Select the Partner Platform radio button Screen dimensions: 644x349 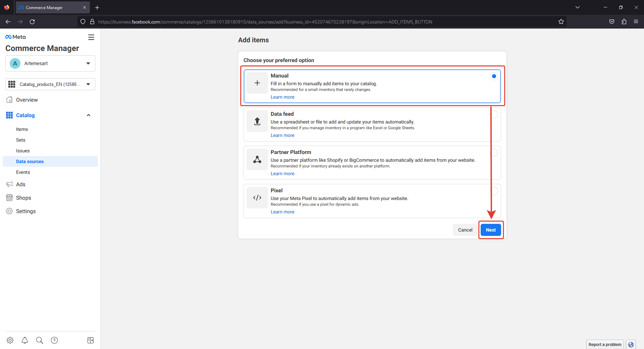click(494, 153)
